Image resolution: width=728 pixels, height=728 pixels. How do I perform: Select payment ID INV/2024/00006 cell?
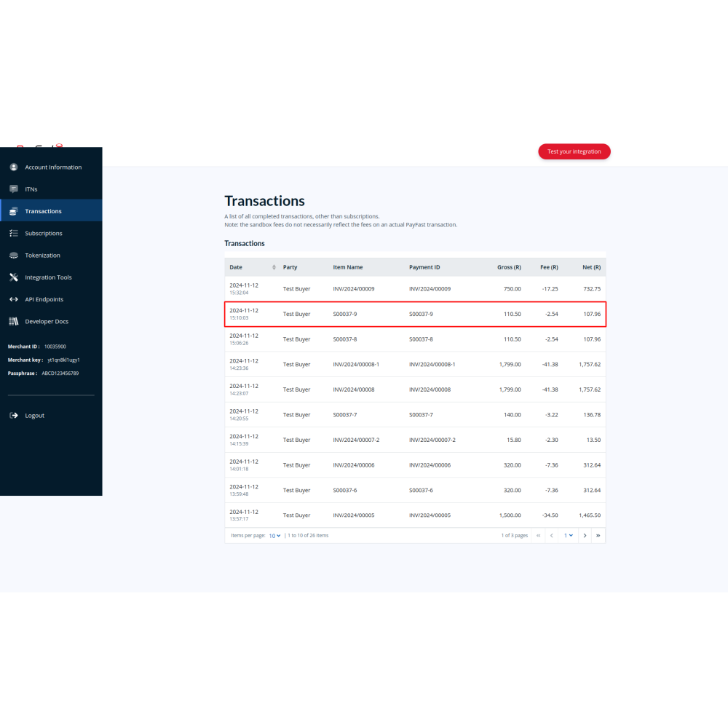click(x=430, y=465)
